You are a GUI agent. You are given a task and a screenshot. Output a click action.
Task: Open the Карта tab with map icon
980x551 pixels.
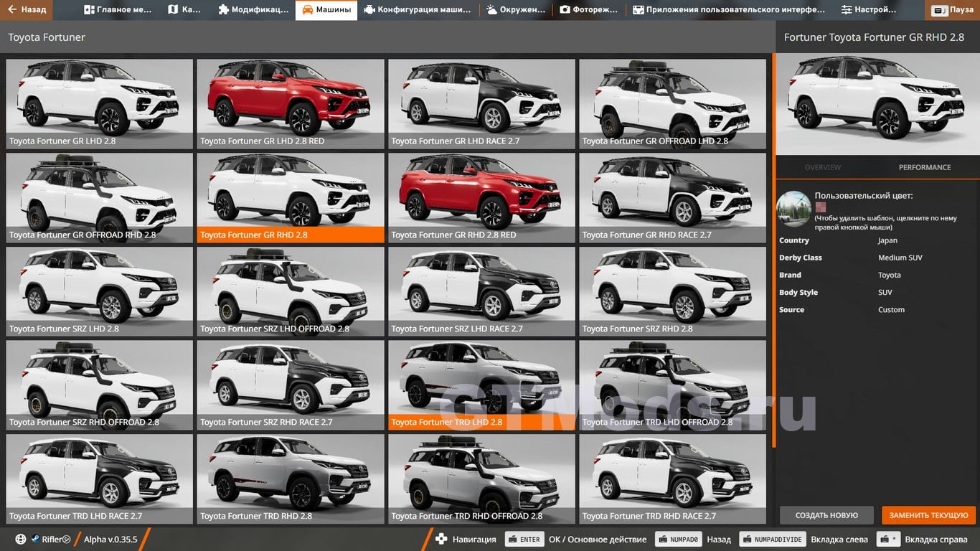click(x=184, y=10)
